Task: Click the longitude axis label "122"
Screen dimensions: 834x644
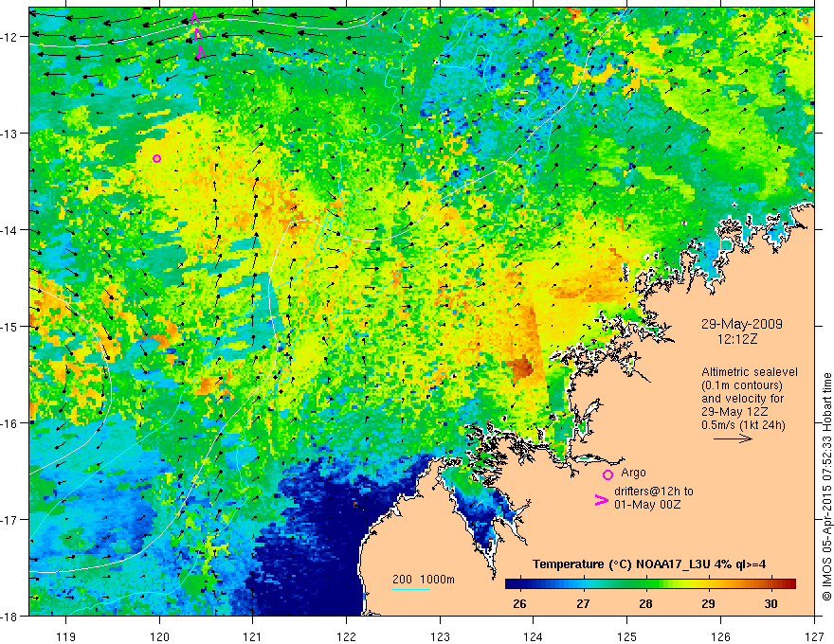Action: [x=346, y=636]
